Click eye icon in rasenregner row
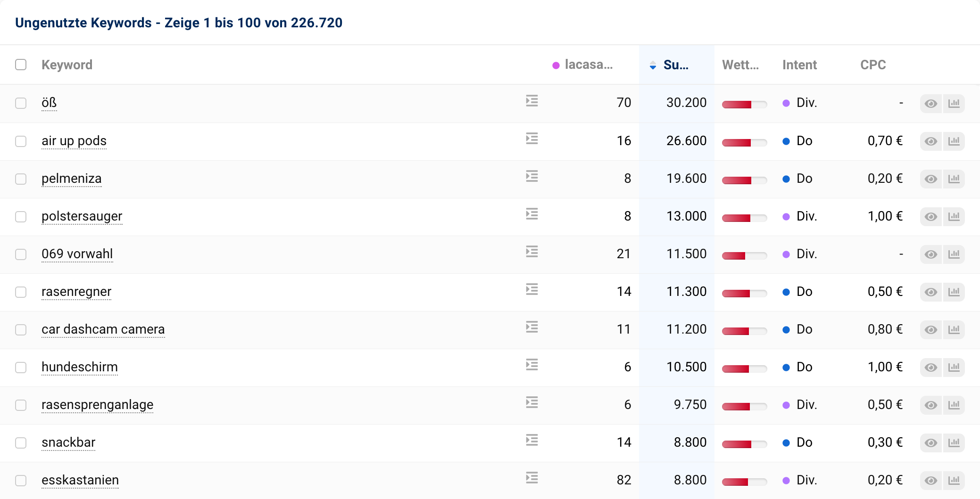Viewport: 980px width, 499px height. point(930,292)
